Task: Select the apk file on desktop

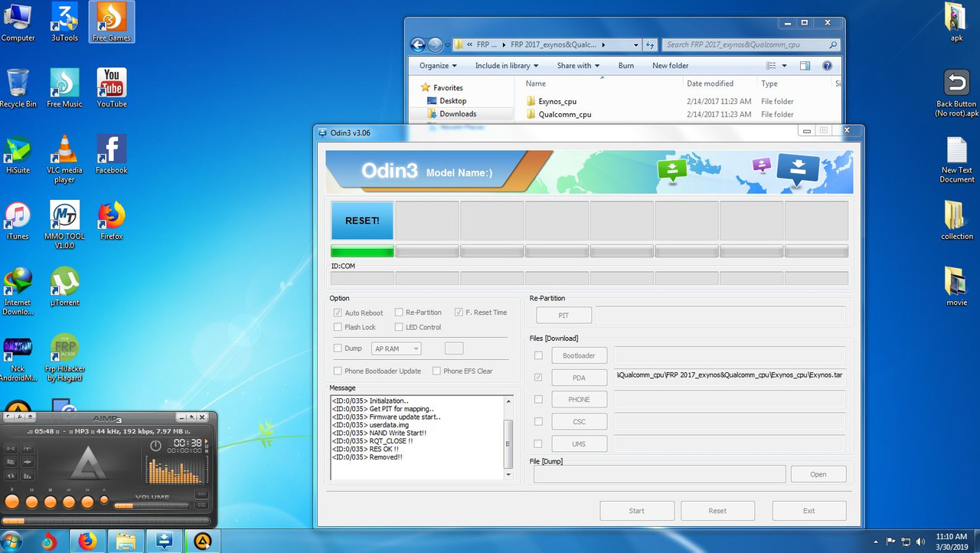Action: (x=956, y=21)
